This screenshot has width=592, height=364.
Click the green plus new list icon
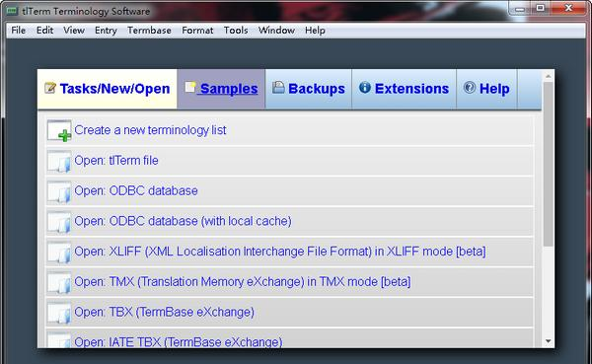click(x=59, y=130)
